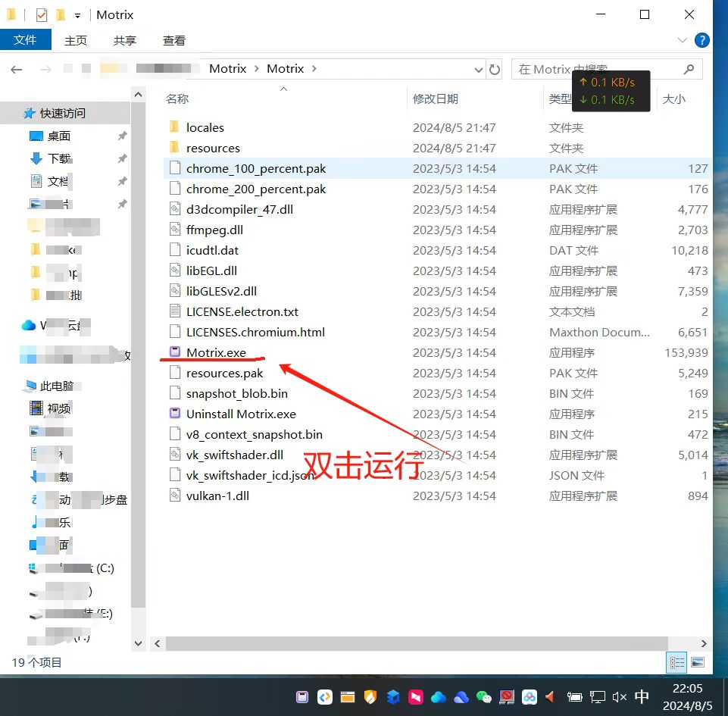
Task: Sort files by the 名称 column
Action: [x=177, y=99]
